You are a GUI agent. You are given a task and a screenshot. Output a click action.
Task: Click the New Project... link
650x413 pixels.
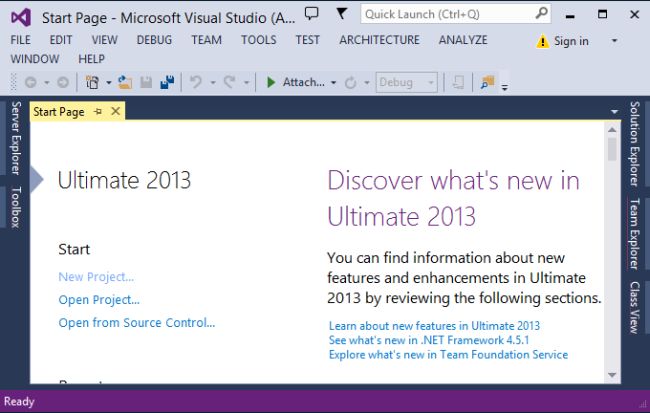coord(96,277)
